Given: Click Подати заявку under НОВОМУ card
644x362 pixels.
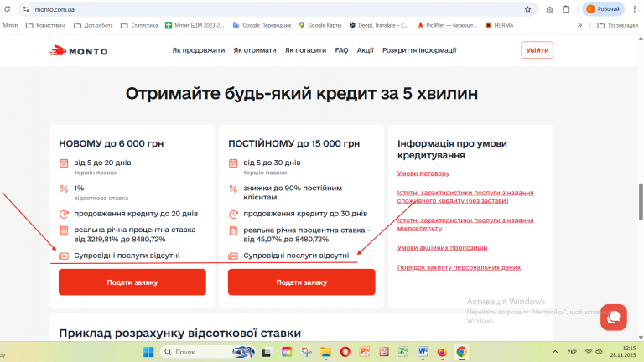Looking at the screenshot, I should click(x=132, y=282).
